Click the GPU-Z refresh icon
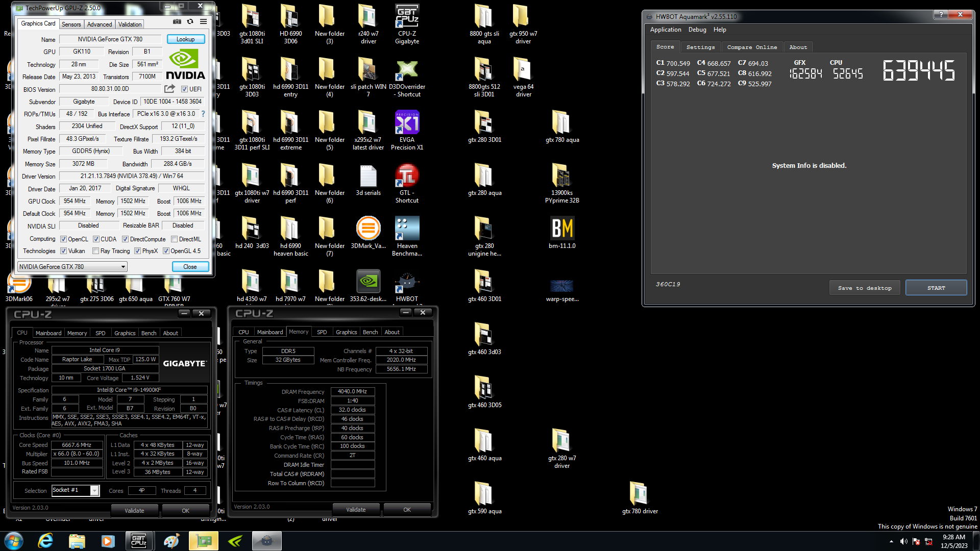Image resolution: width=980 pixels, height=551 pixels. pyautogui.click(x=190, y=21)
